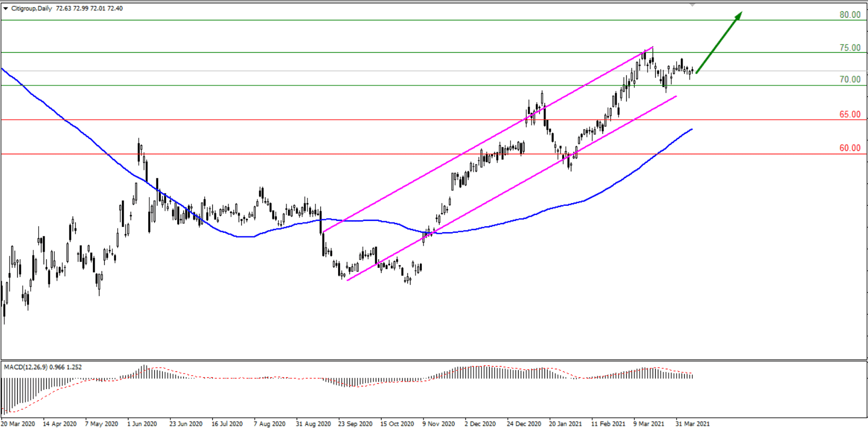Click the Citigroup,Daily chart title
The image size is (868, 430).
pyautogui.click(x=32, y=9)
